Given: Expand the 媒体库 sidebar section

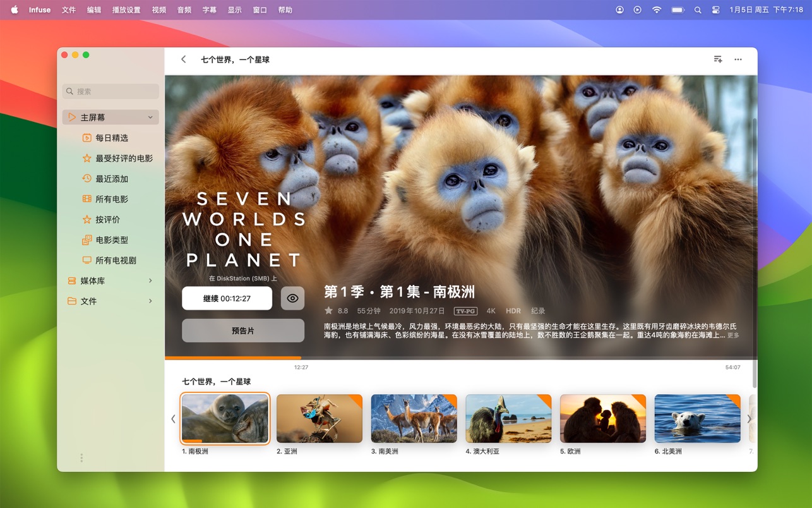Looking at the screenshot, I should (150, 281).
